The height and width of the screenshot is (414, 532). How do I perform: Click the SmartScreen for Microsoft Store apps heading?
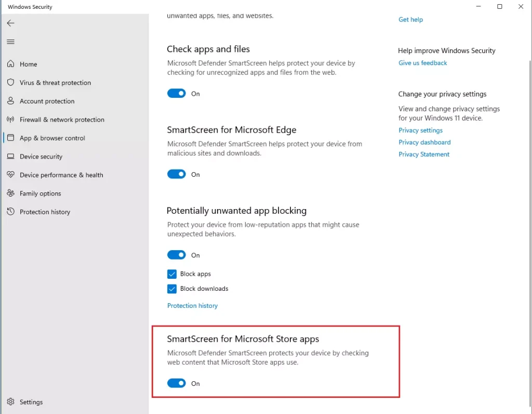click(243, 339)
